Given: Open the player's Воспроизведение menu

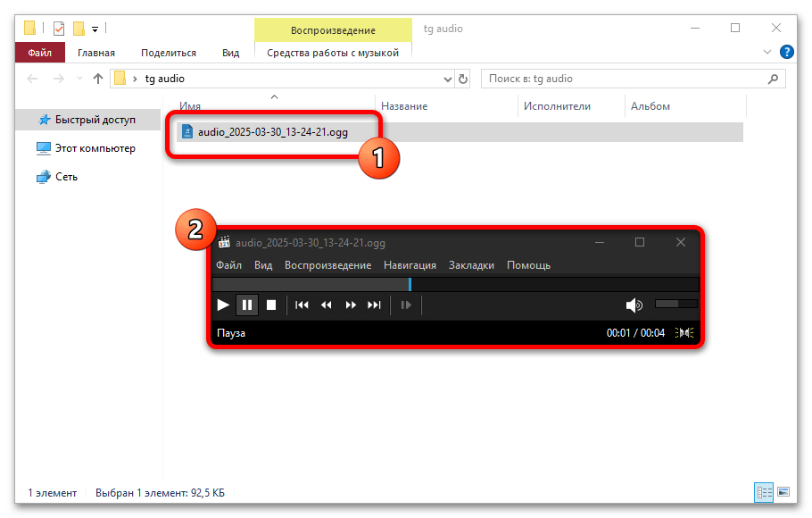Looking at the screenshot, I should coord(327,265).
